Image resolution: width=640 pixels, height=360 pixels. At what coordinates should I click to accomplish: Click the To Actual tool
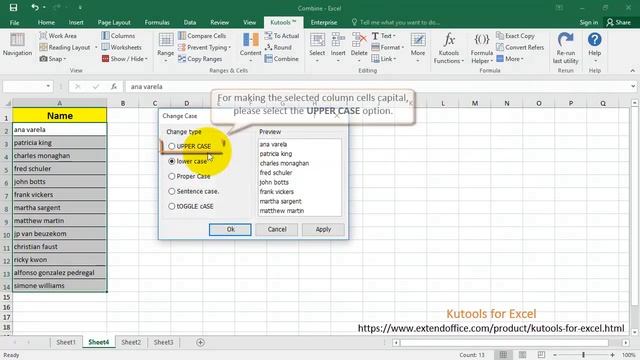(x=282, y=36)
